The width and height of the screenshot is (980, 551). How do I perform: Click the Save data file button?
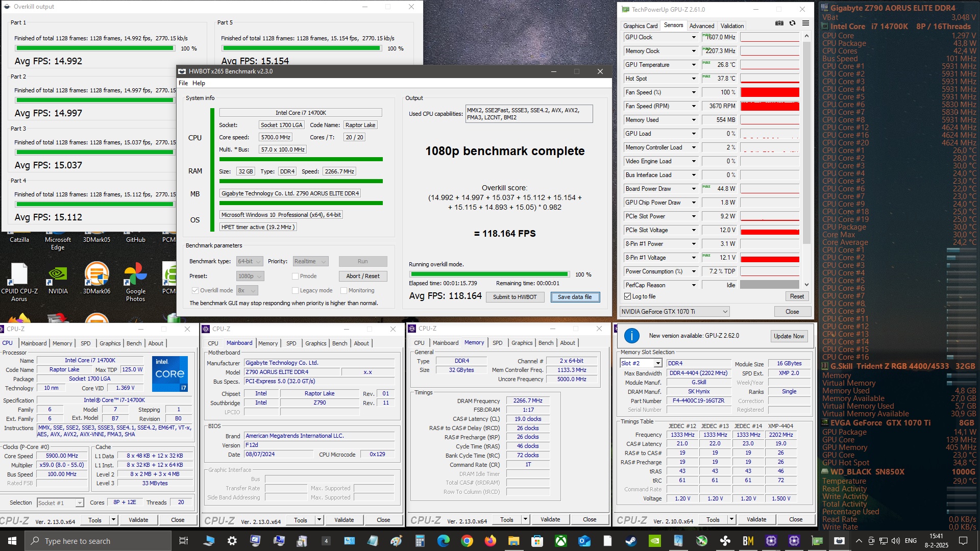tap(575, 297)
